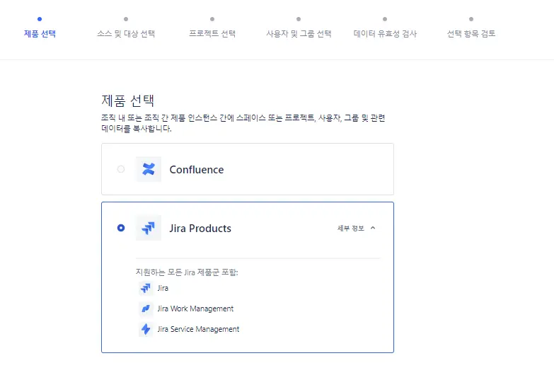Select the Confluence radio button
This screenshot has height=392, width=554.
(121, 169)
